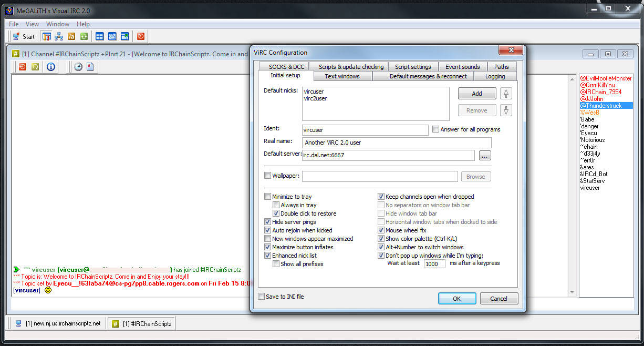Toggle Enhanced nick list checkbox
The height and width of the screenshot is (346, 644).
coord(268,256)
